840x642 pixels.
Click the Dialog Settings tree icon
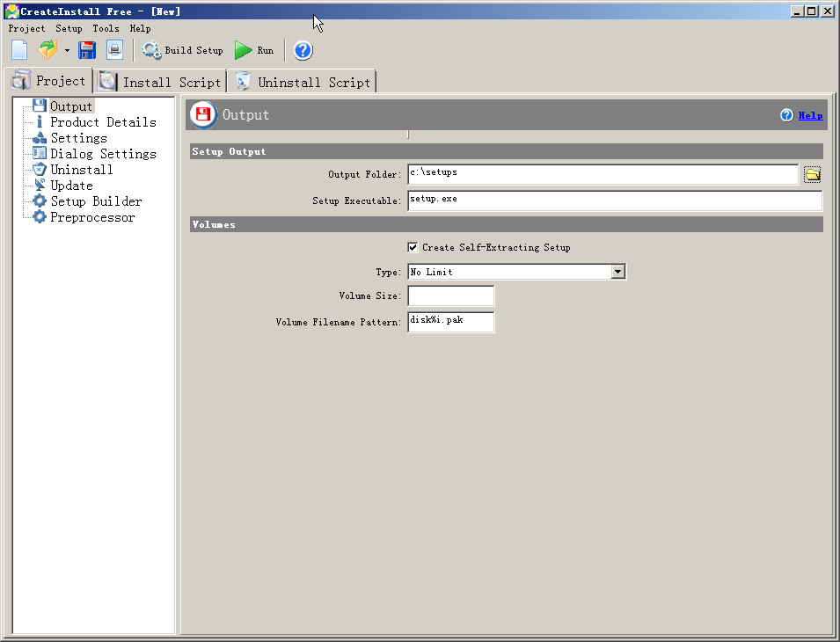pyautogui.click(x=39, y=153)
